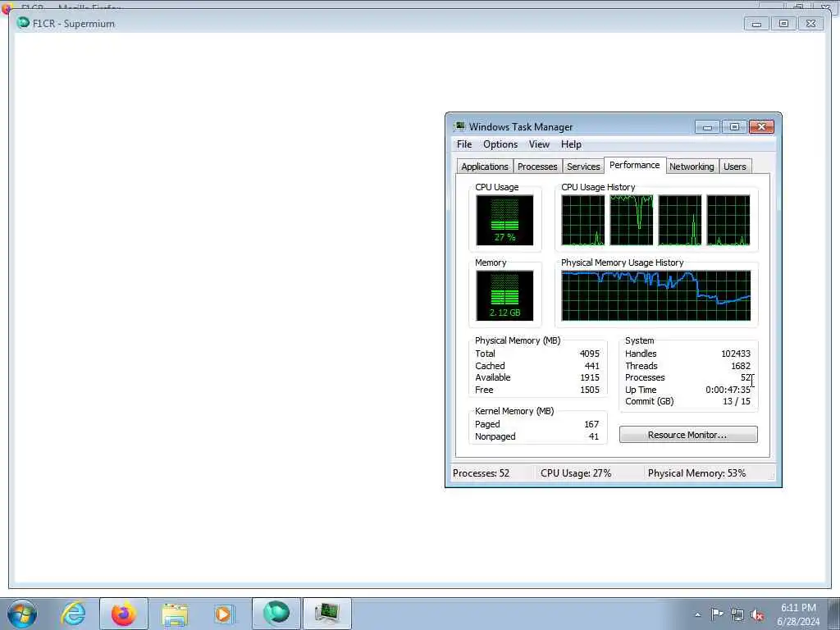Close the F1CR Supermium window

[810, 24]
